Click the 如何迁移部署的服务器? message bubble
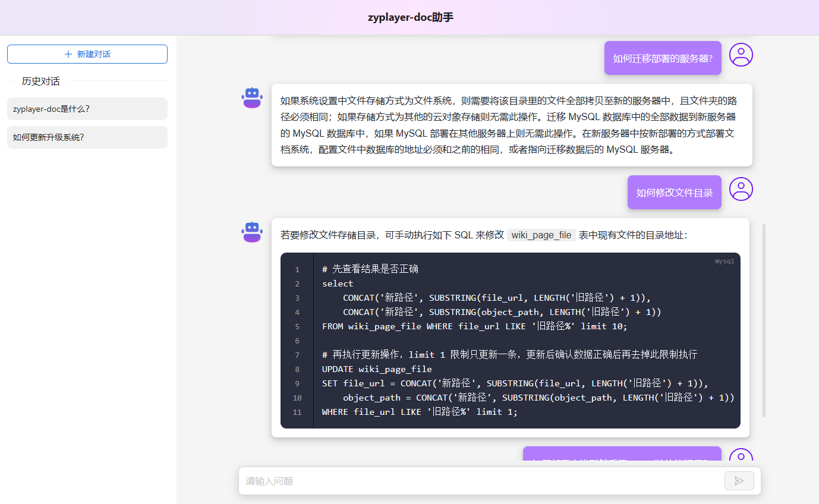The height and width of the screenshot is (504, 819). coord(663,58)
